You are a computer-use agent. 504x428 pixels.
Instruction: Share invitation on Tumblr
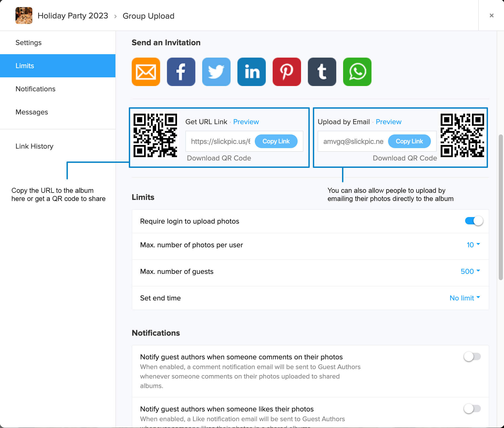322,72
